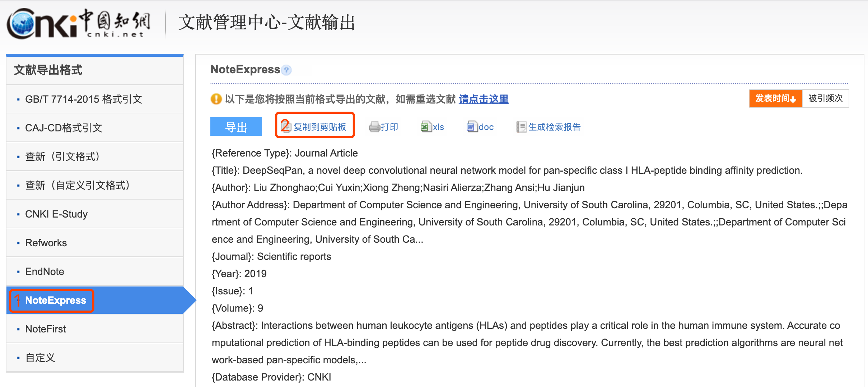Follow the 请点击这里 reselect link

click(x=484, y=99)
